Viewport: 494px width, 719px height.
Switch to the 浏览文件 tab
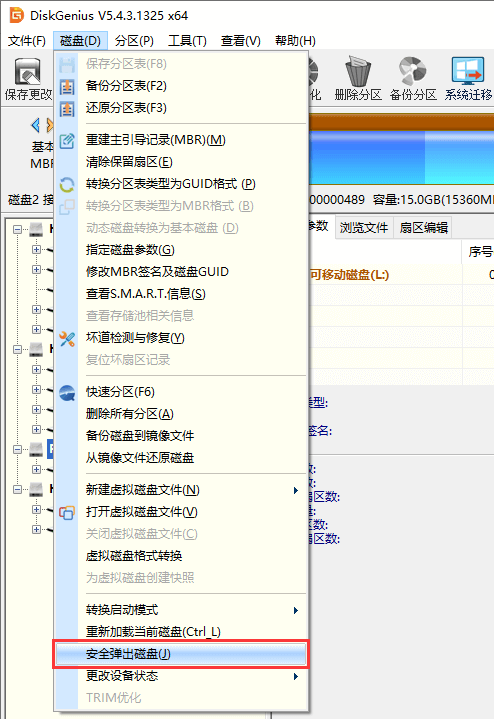364,227
